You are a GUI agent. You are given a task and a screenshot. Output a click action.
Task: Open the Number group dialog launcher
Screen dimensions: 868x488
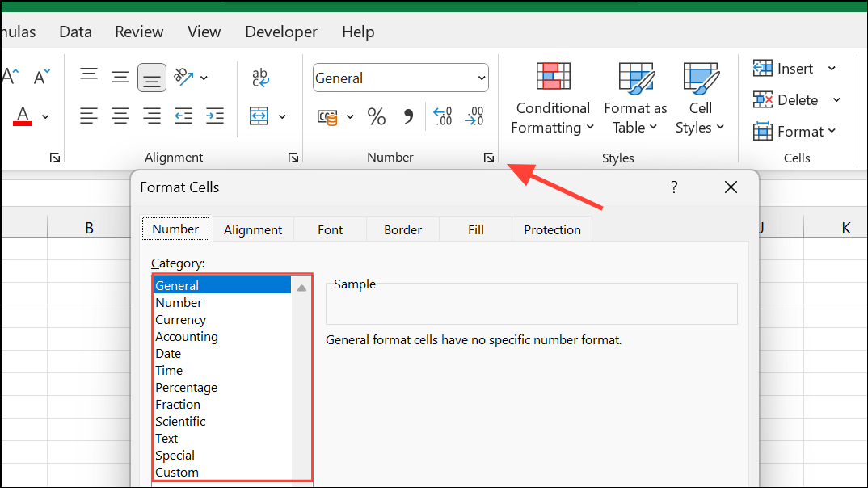coord(488,158)
